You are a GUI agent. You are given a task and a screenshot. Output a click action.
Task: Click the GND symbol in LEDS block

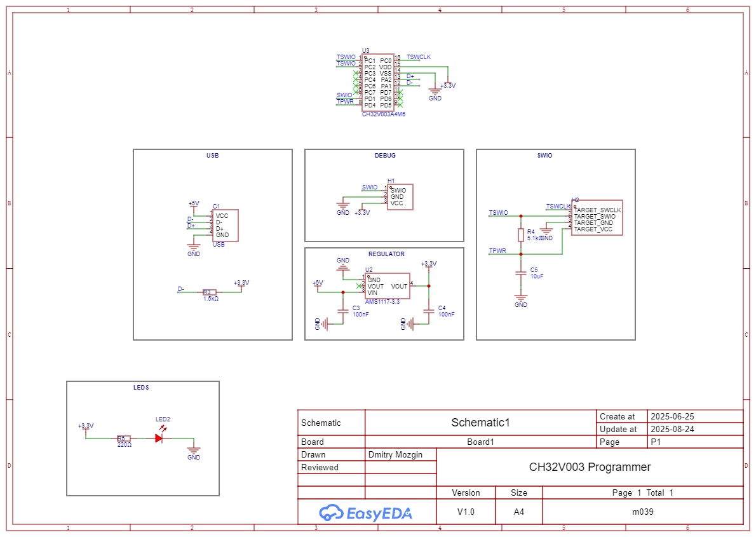pos(194,452)
